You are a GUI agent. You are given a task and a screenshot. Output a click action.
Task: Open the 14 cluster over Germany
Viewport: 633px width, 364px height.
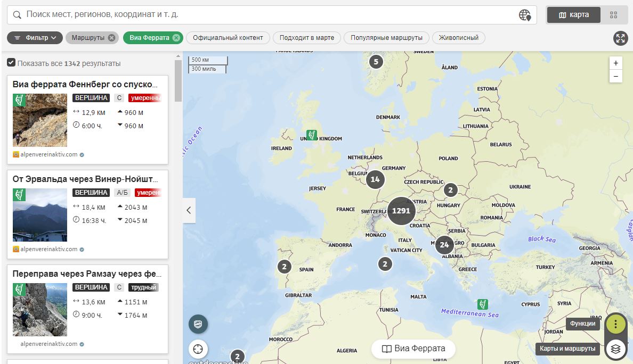(x=375, y=179)
